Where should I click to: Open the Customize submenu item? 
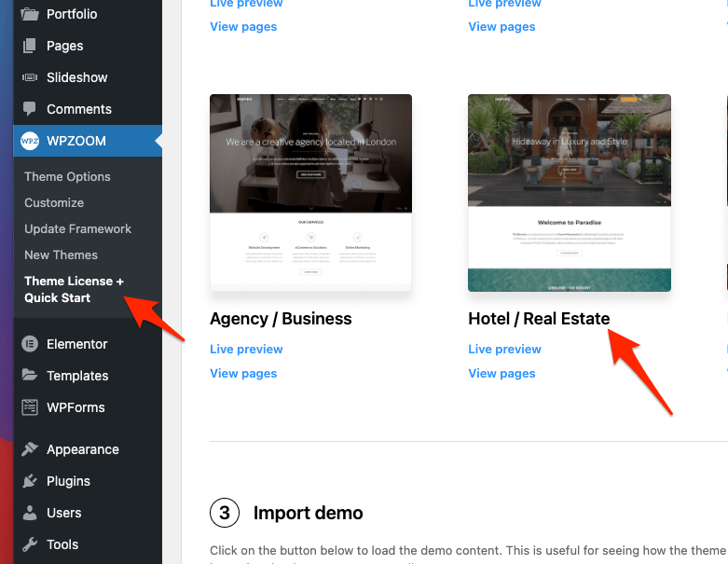point(54,202)
